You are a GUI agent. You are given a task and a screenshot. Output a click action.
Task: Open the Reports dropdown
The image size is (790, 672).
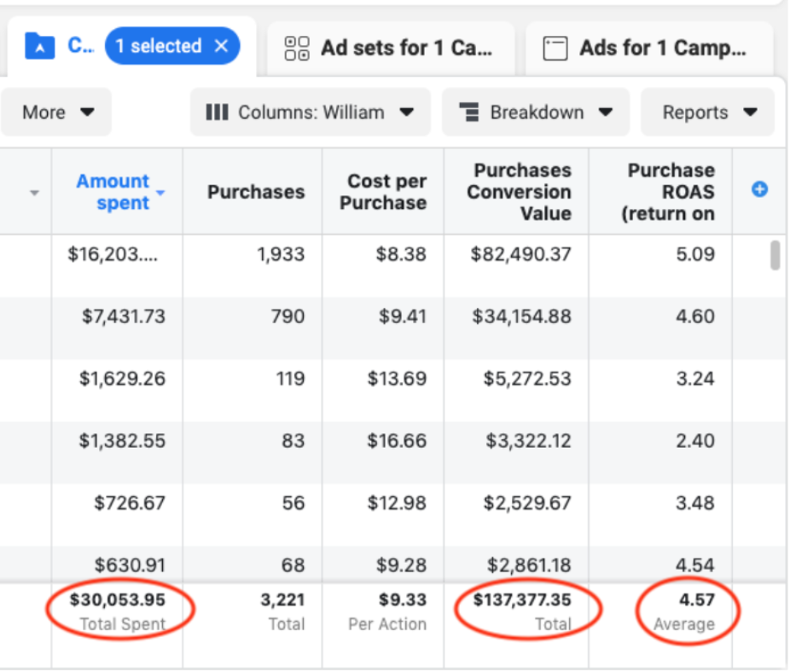pyautogui.click(x=707, y=112)
